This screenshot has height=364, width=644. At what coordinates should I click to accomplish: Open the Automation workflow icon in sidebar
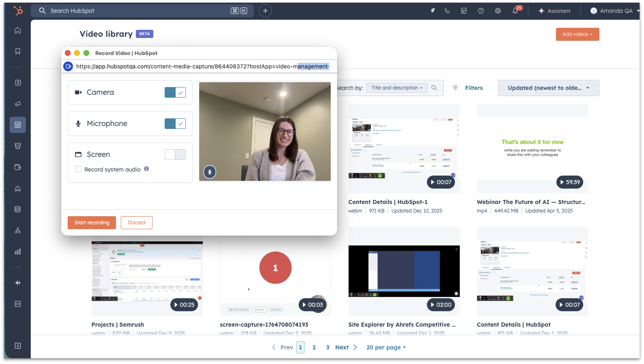coord(18,231)
